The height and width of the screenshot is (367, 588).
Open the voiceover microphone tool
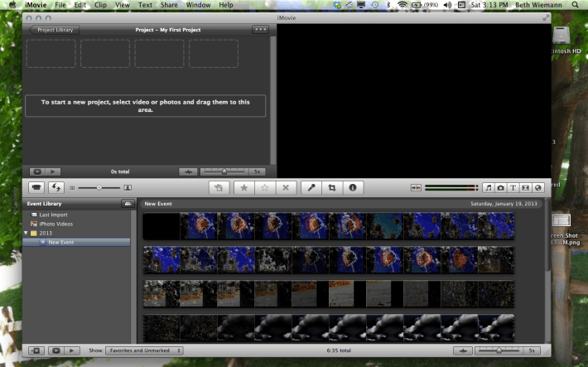311,188
